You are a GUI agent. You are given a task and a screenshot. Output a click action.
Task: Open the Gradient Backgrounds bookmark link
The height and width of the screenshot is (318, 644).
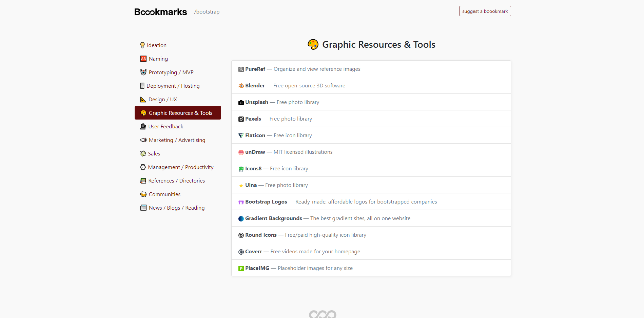click(371, 218)
